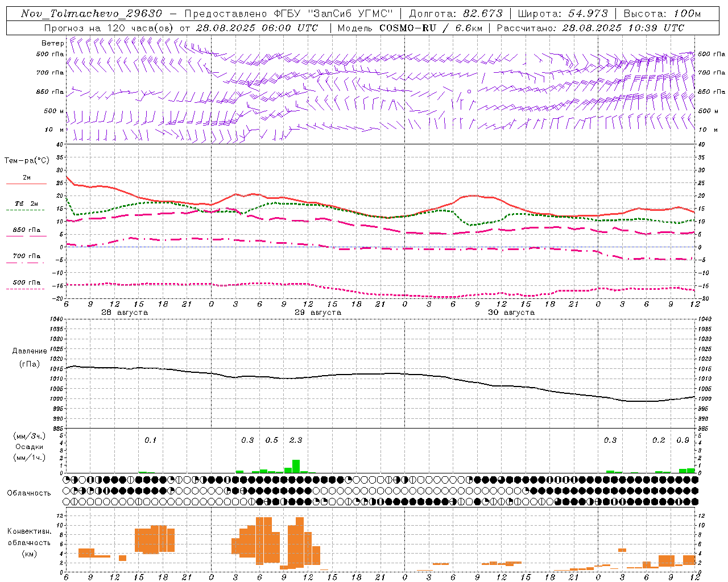Click the tallest green precipitation bar
The height and width of the screenshot is (582, 728).
296,466
